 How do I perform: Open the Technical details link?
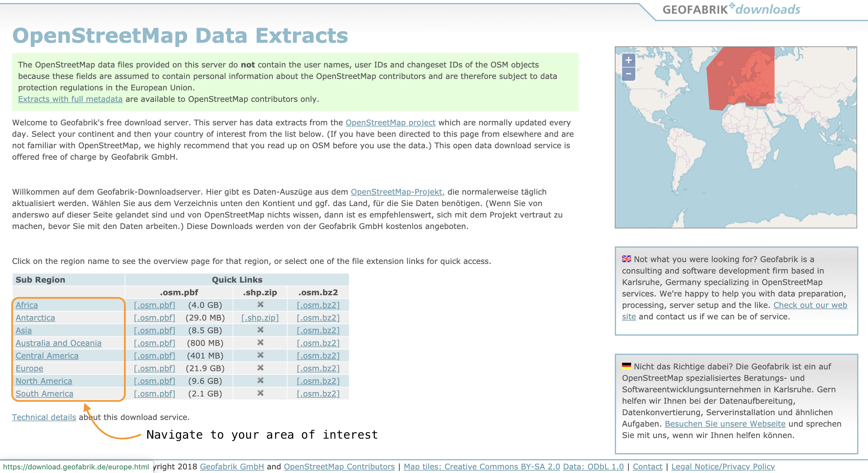tap(44, 417)
